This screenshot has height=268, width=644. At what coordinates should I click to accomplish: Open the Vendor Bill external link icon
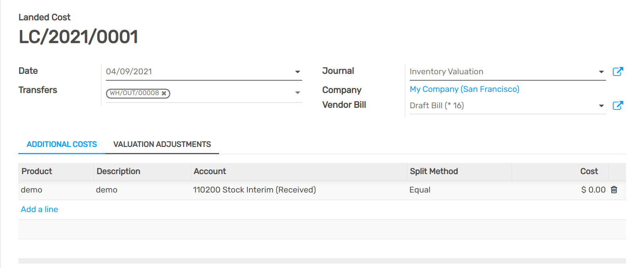(618, 105)
